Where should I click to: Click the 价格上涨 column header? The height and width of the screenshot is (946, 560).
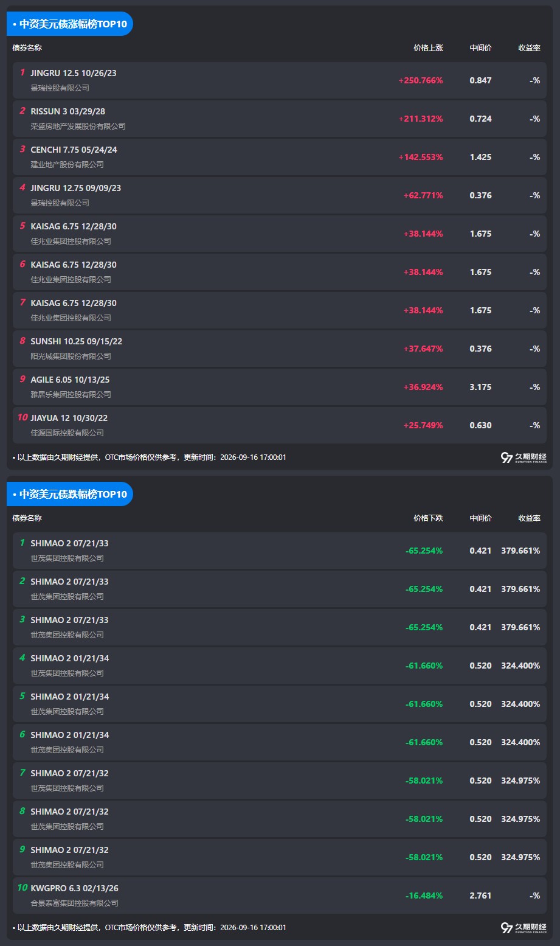pyautogui.click(x=428, y=47)
